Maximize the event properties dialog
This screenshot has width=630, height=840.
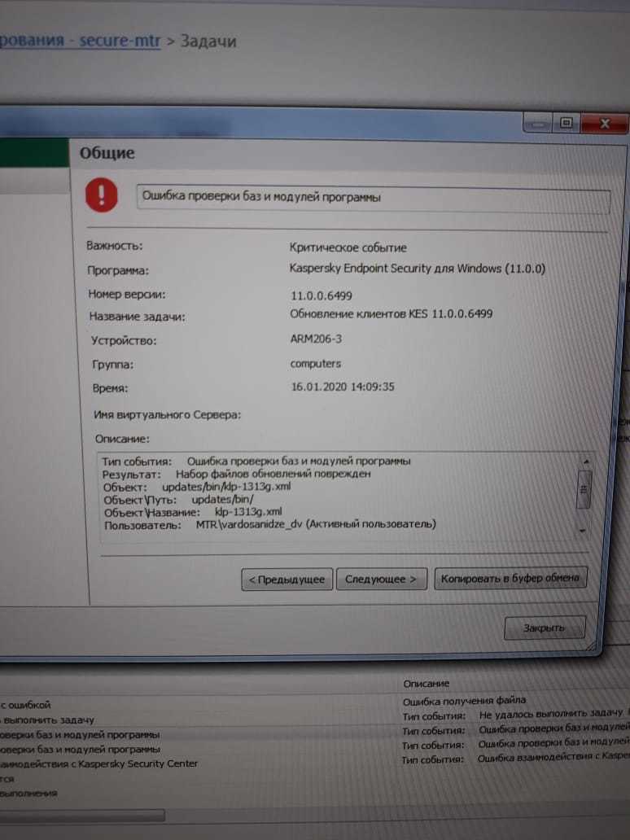567,123
